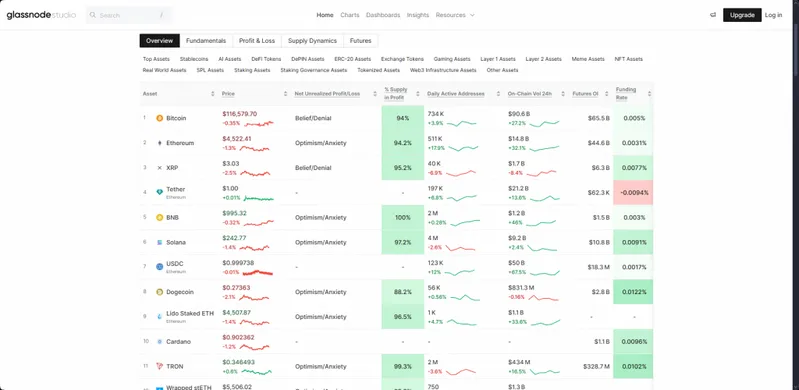Sort by % Supply in Profit arrows
This screenshot has width=799, height=390.
(417, 94)
